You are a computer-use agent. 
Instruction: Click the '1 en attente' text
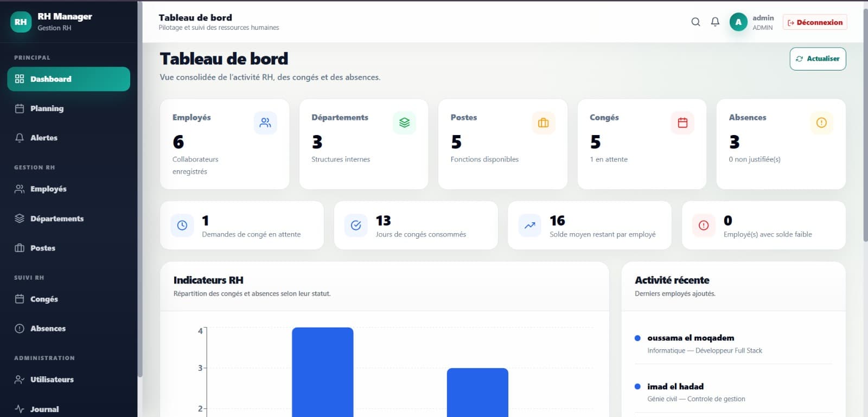pos(609,159)
